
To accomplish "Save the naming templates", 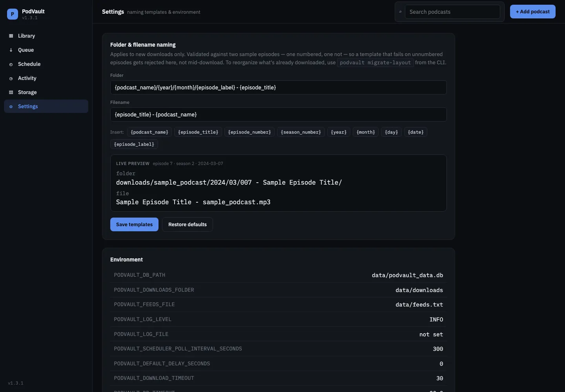I will 134,224.
